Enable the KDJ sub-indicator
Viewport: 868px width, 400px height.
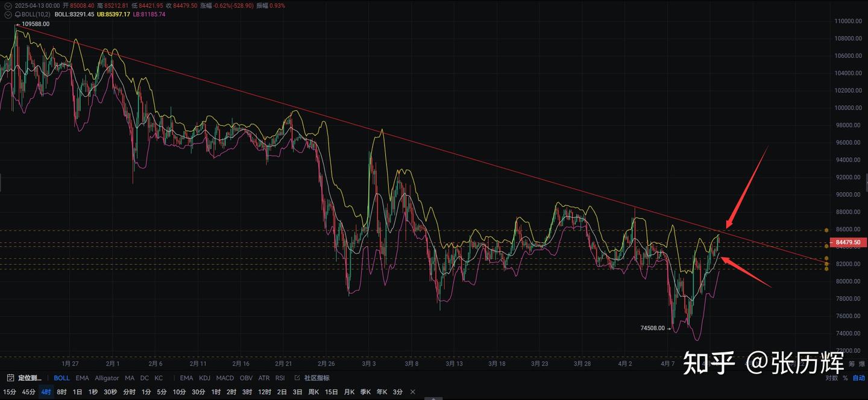click(x=205, y=378)
